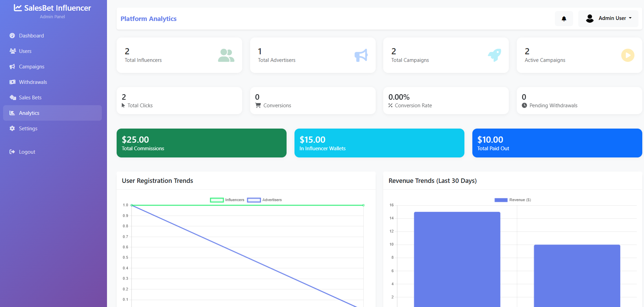This screenshot has width=644, height=307.
Task: Open the notifications bell icon
Action: [x=564, y=19]
